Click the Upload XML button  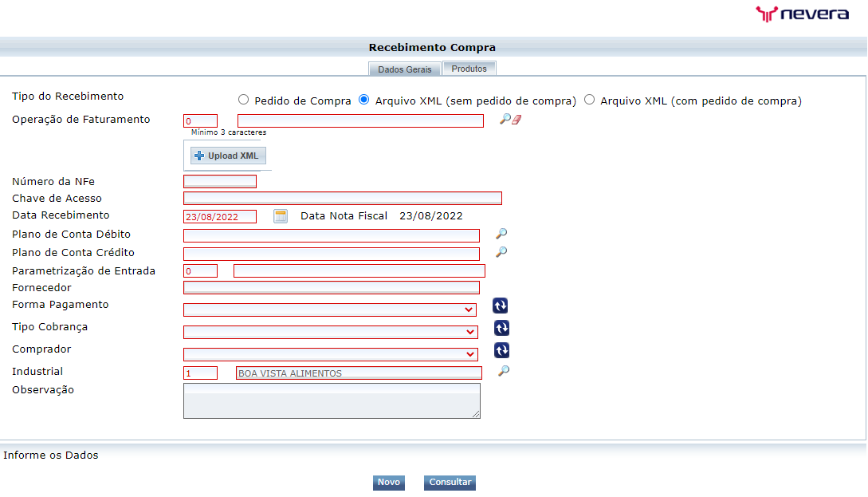tap(226, 156)
